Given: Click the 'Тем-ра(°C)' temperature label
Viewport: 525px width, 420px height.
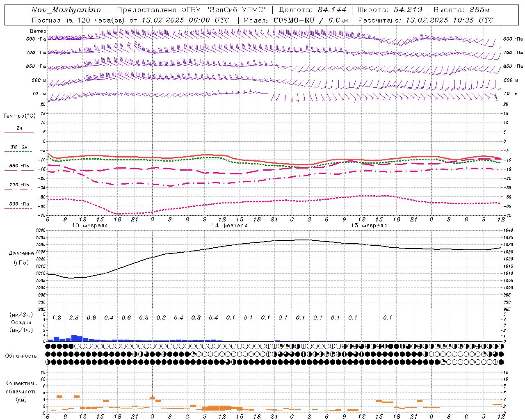Looking at the screenshot, I should tap(19, 116).
